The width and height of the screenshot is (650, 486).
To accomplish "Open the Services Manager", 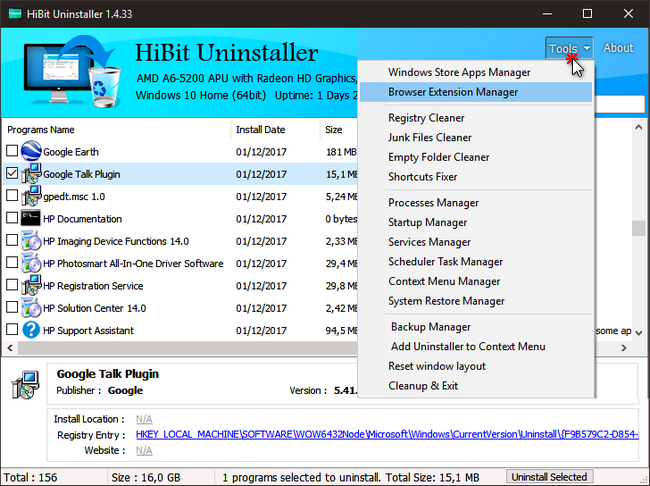I will pyautogui.click(x=476, y=242).
